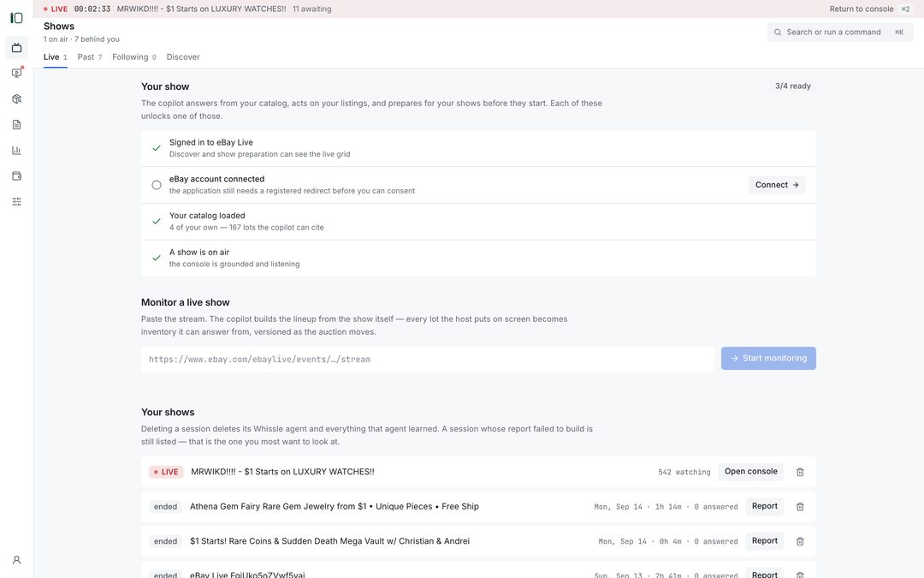Click 'ended' badge on Athena Gem Fairy row
The height and width of the screenshot is (578, 924).
pyautogui.click(x=166, y=507)
